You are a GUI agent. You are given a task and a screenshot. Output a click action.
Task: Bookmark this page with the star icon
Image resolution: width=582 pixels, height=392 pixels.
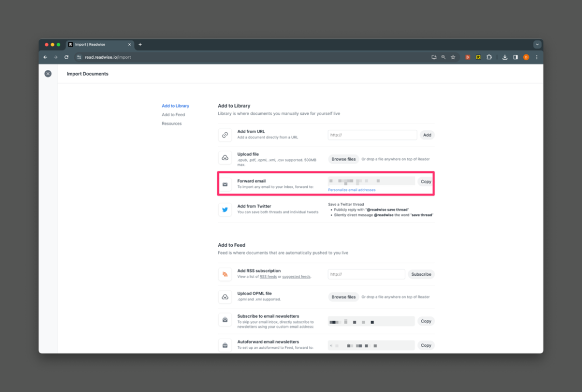[453, 57]
